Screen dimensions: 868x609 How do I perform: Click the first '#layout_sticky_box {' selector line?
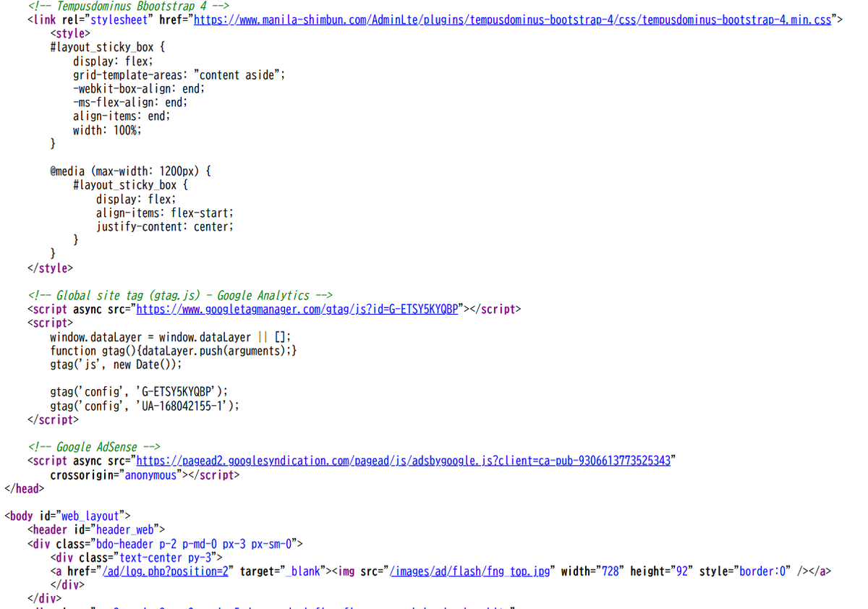tap(107, 47)
